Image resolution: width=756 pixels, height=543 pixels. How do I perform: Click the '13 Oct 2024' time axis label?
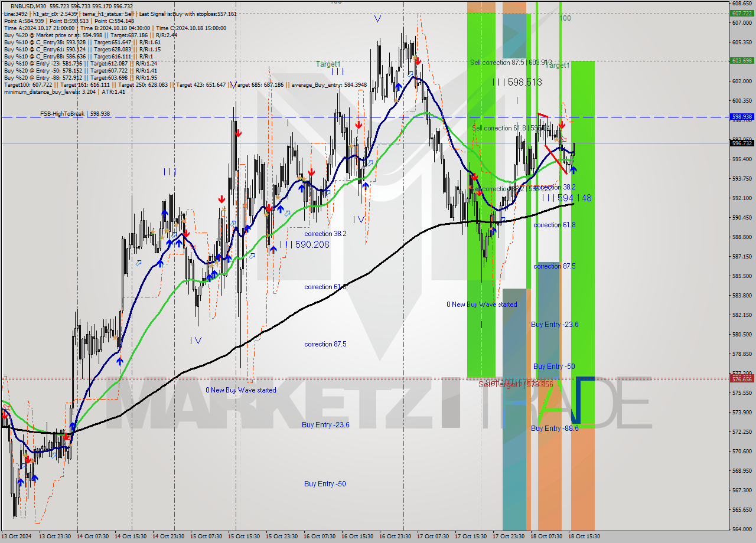click(17, 537)
